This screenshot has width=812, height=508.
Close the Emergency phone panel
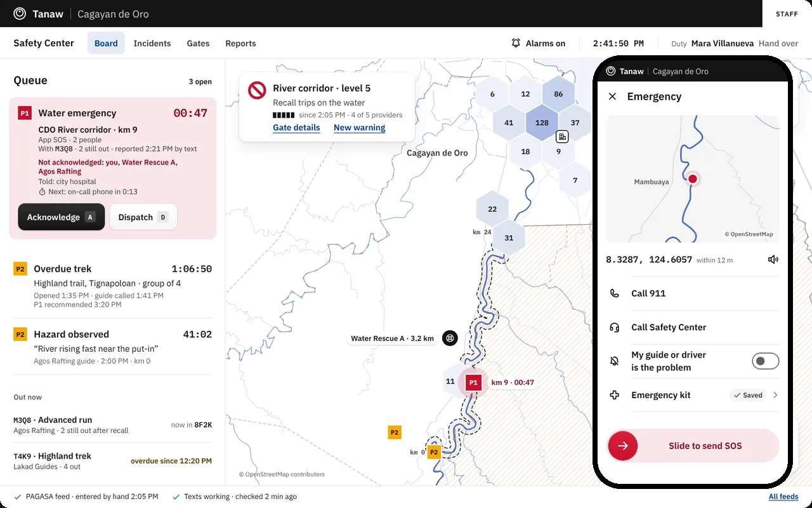point(612,97)
